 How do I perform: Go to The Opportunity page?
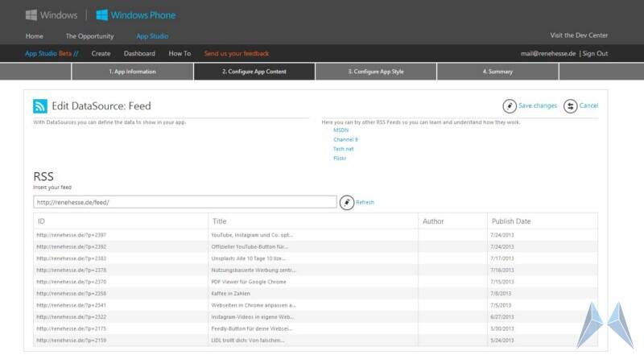pyautogui.click(x=89, y=36)
